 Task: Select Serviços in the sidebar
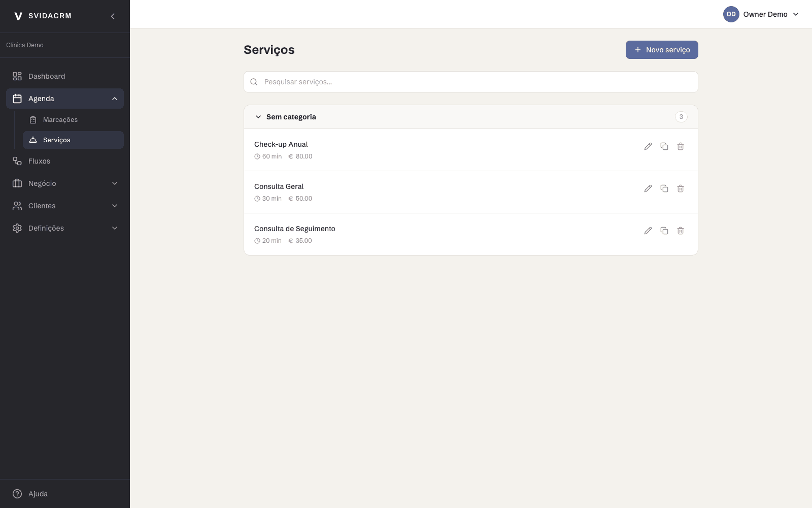[x=73, y=140]
